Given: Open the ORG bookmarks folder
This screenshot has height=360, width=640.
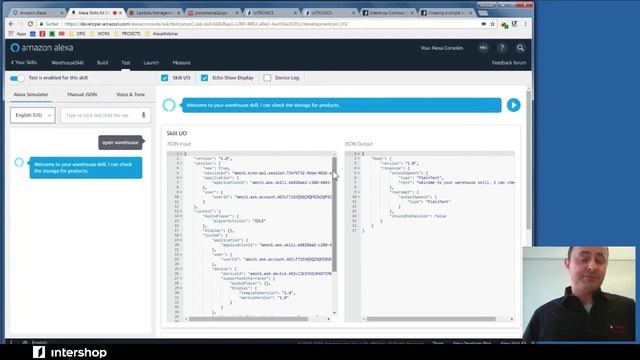Looking at the screenshot, I should coord(77,34).
